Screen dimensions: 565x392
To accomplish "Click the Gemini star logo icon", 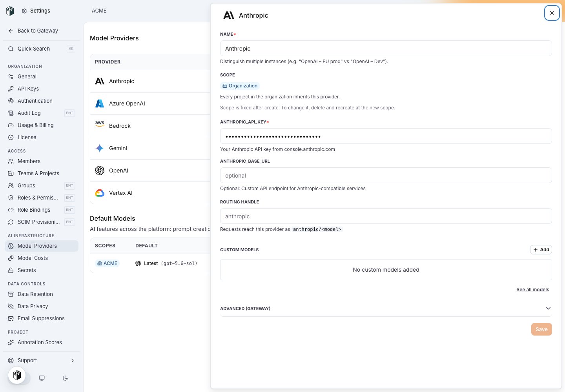I will point(100,148).
